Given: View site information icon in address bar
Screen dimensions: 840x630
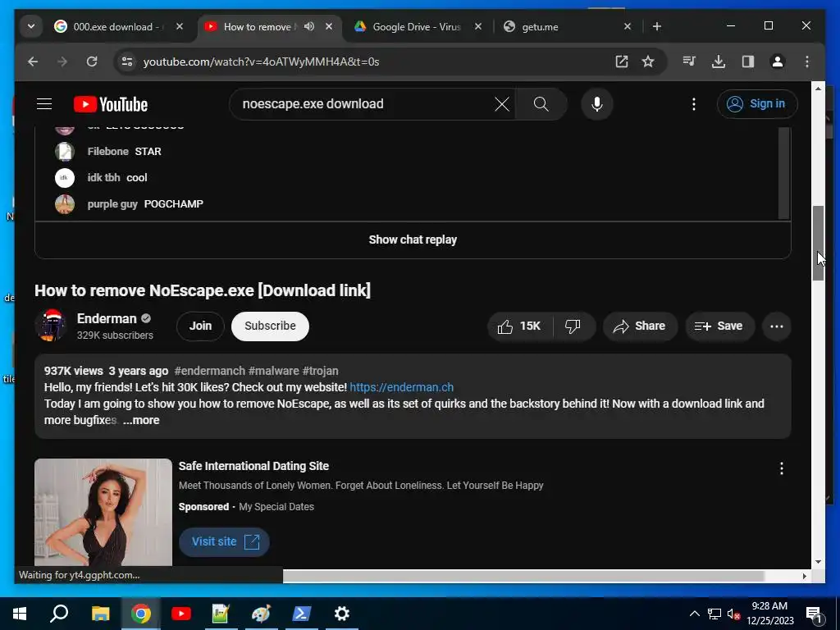Looking at the screenshot, I should tap(127, 62).
